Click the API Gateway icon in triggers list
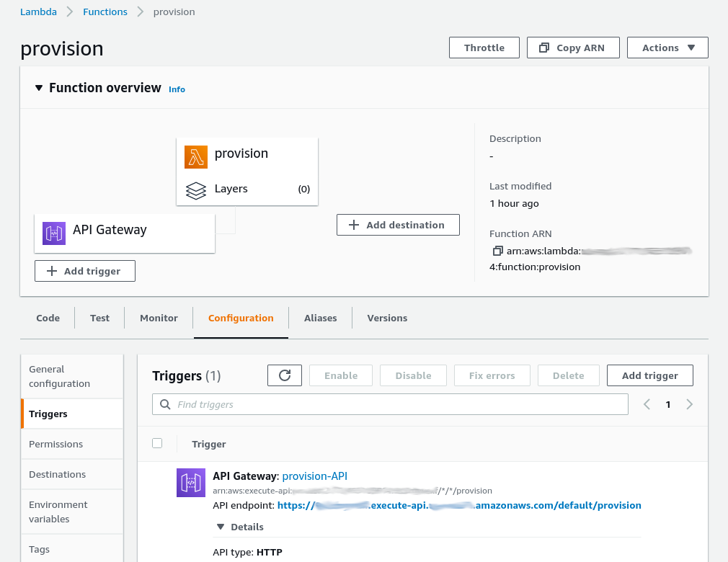 (x=191, y=483)
